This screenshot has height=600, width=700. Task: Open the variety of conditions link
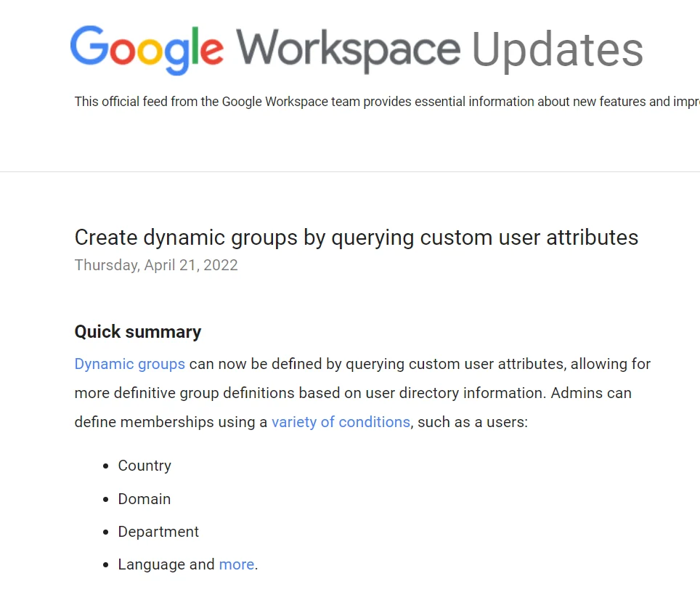pos(341,421)
